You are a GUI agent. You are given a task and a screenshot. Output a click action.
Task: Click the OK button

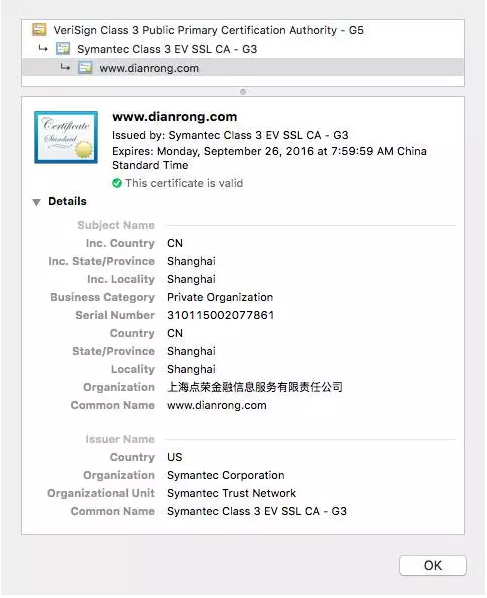(x=433, y=566)
